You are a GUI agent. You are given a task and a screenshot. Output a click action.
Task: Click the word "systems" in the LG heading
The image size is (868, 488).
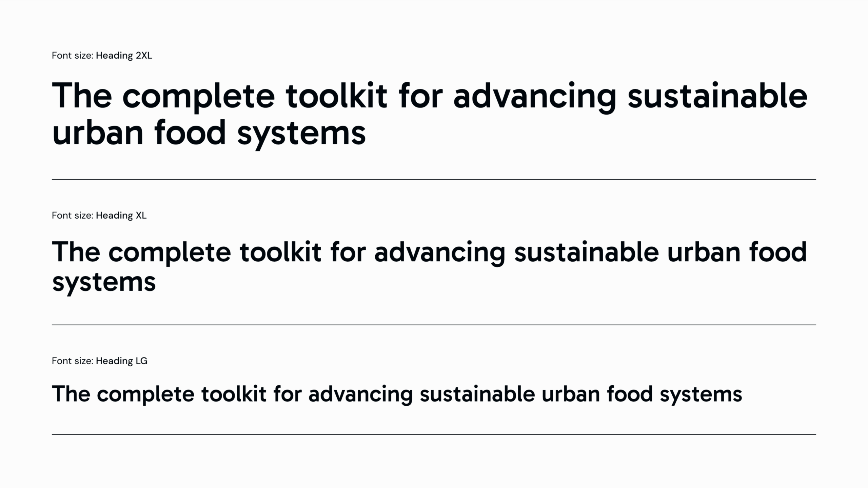[x=701, y=395]
